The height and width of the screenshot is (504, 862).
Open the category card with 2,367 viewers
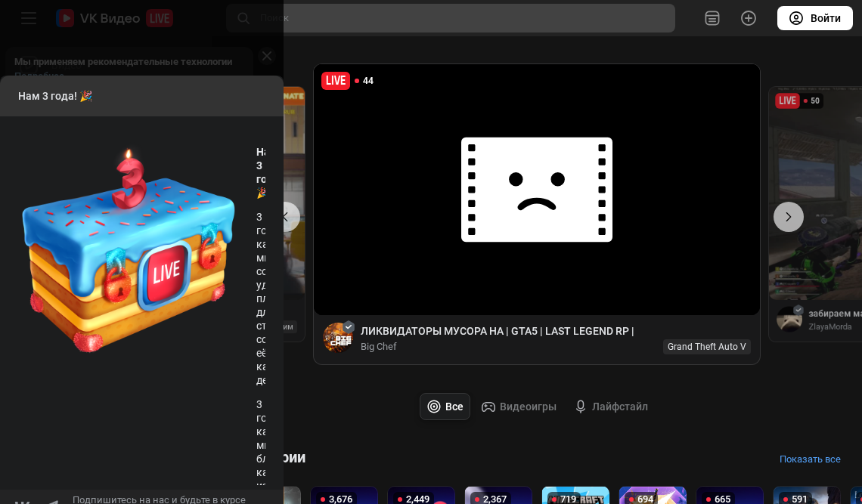tap(498, 495)
